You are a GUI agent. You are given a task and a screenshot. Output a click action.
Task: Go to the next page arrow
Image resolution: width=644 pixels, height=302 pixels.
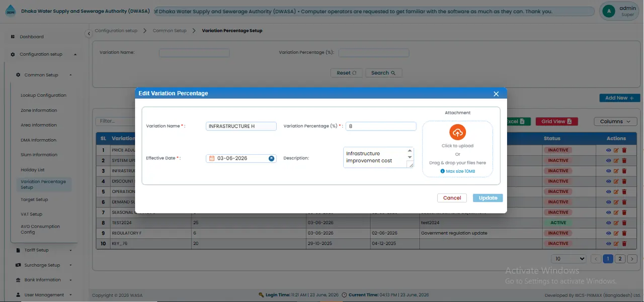(x=632, y=259)
